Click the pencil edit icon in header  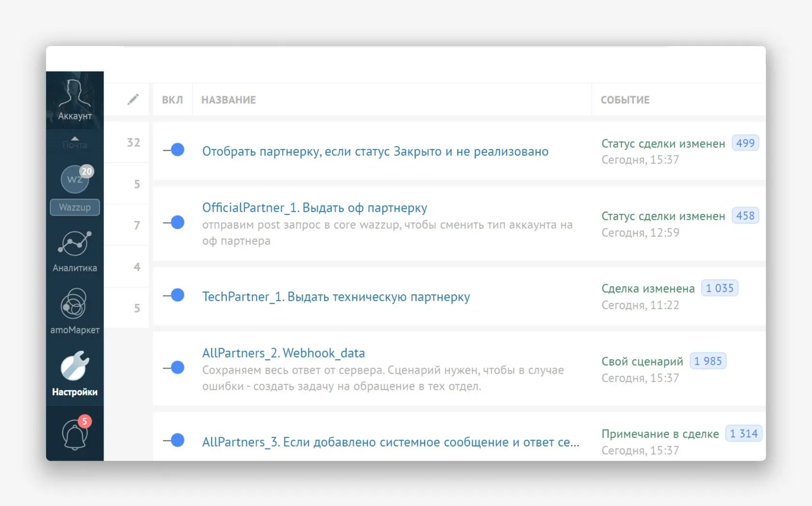(x=133, y=100)
